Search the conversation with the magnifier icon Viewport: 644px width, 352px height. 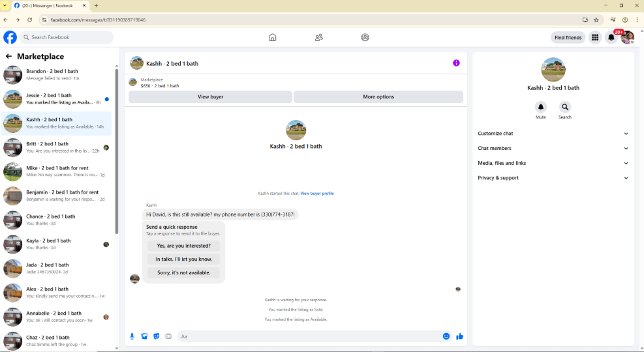coord(565,107)
